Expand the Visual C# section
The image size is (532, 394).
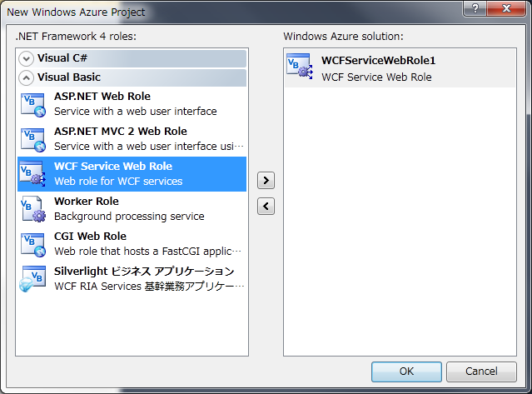pos(26,58)
